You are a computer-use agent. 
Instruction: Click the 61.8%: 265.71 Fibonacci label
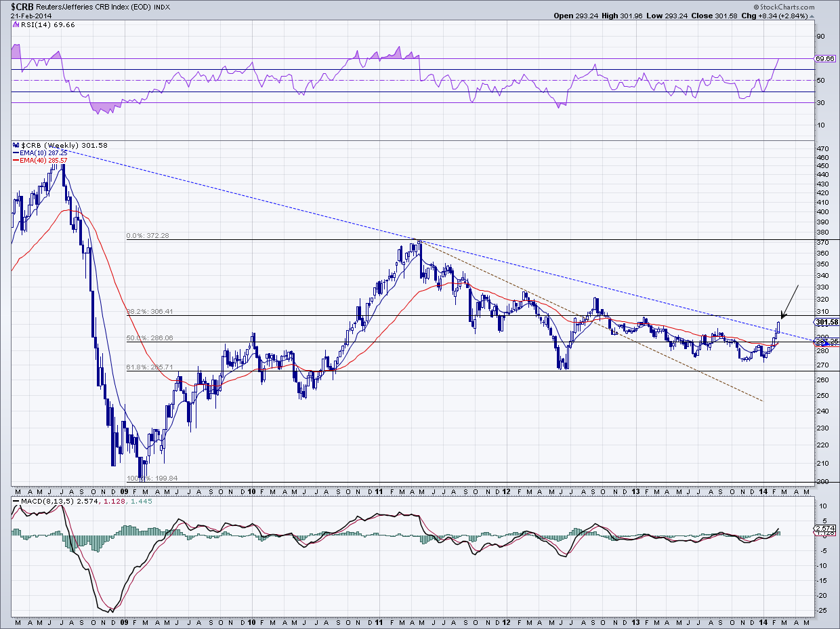pos(149,367)
